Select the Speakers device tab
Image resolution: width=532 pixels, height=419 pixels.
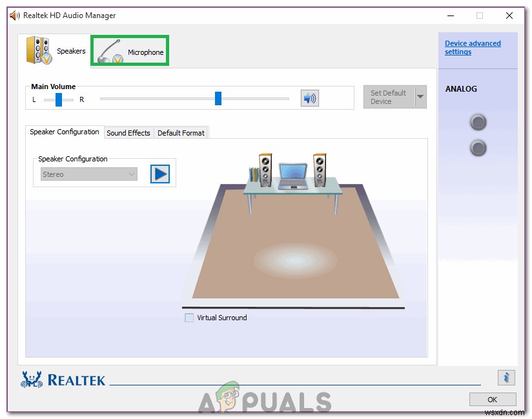[56, 50]
